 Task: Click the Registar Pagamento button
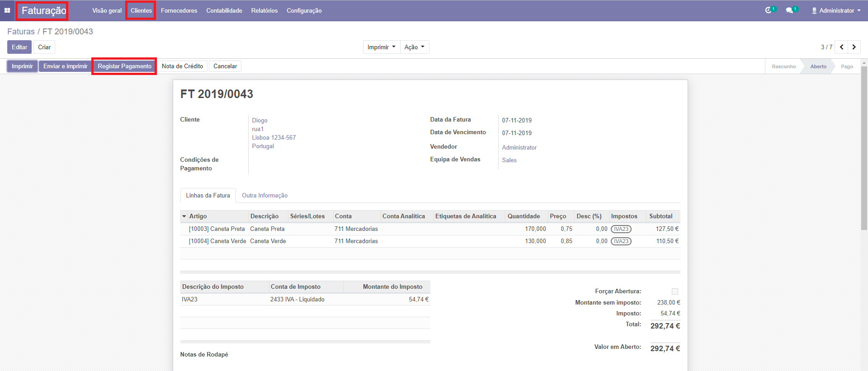pyautogui.click(x=124, y=66)
